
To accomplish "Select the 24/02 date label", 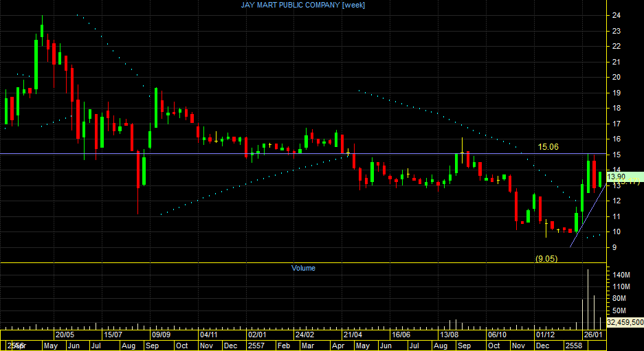I will [x=305, y=335].
